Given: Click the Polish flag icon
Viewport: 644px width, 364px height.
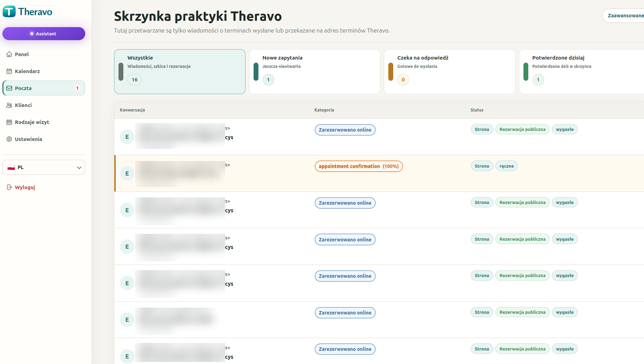Looking at the screenshot, I should click(x=11, y=168).
